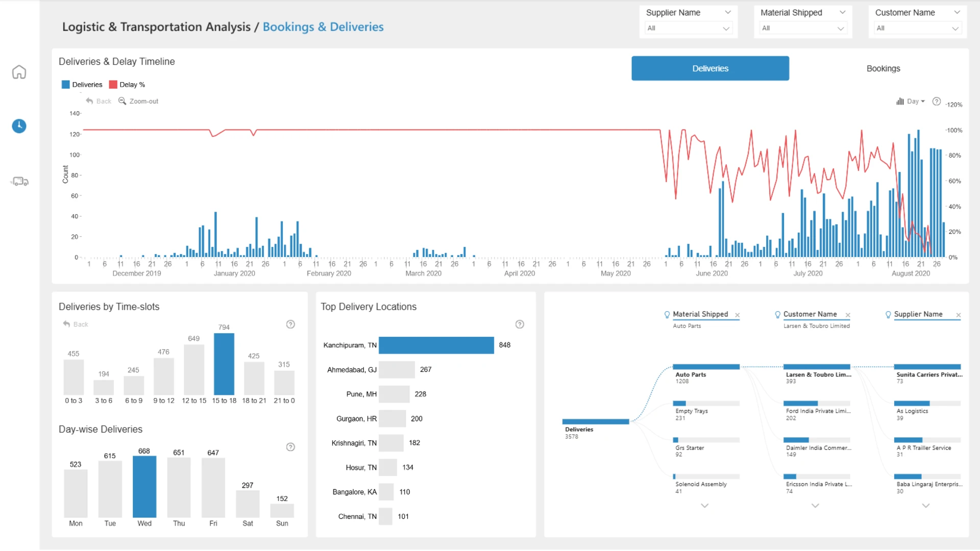Expand more Material Shipped items
Screen dimensions: 980x551
click(x=704, y=506)
